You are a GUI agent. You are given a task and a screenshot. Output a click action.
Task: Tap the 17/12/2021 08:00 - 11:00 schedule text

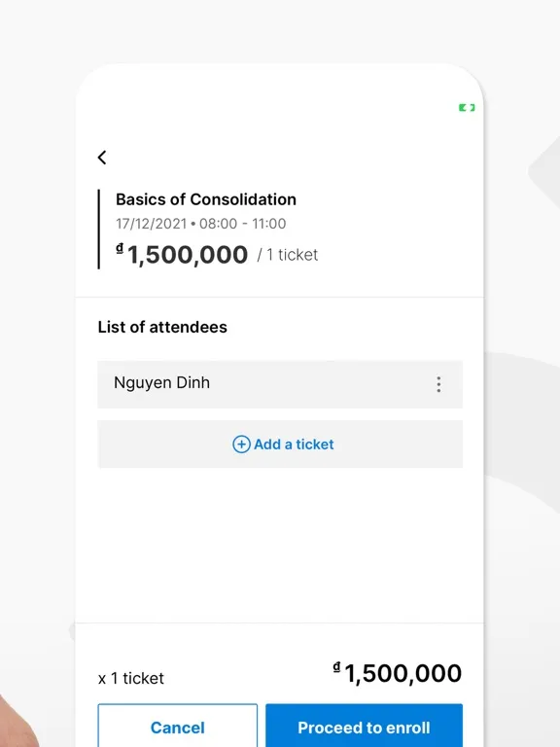coord(201,224)
